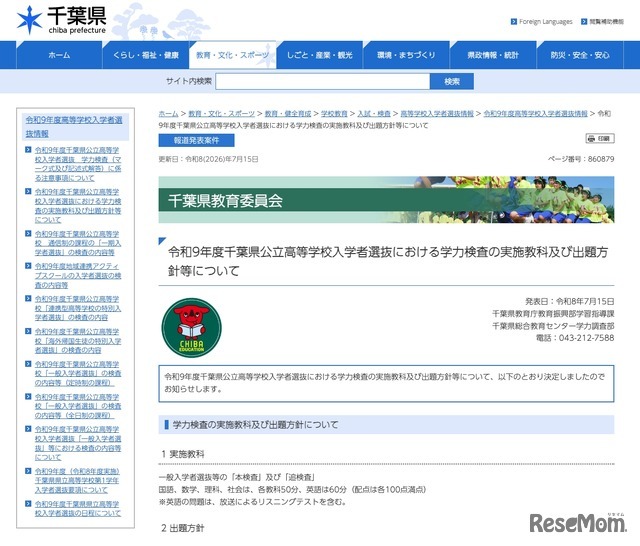Click text 発表日：令和8年7月15日
640x546 pixels.
click(x=569, y=302)
